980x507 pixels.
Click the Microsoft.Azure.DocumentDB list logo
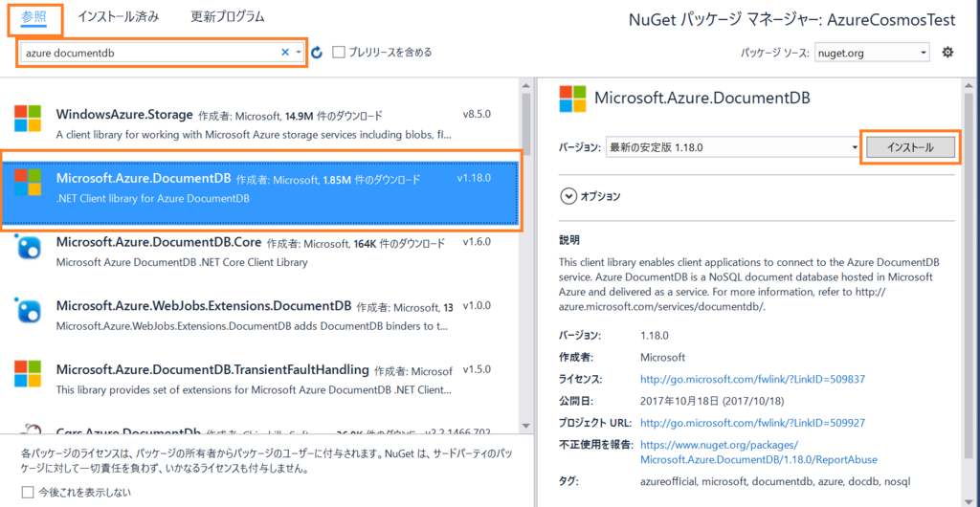[x=28, y=182]
